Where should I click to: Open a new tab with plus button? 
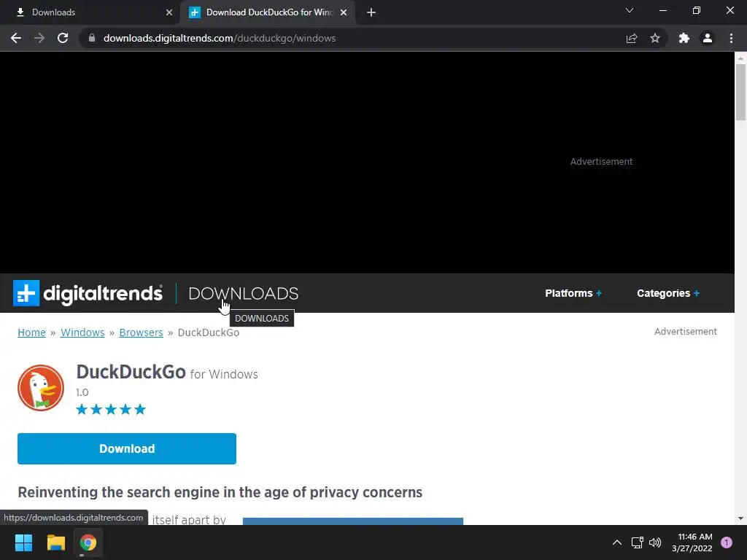[371, 12]
